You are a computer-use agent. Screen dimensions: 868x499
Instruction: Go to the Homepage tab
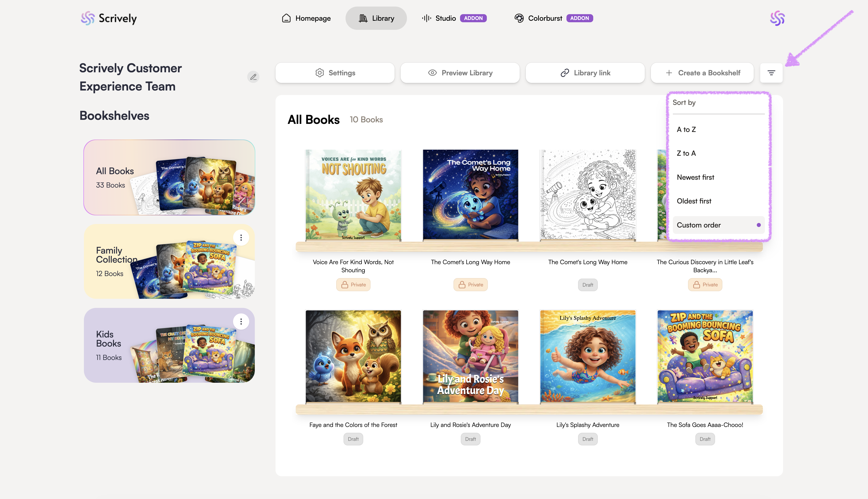(x=306, y=18)
